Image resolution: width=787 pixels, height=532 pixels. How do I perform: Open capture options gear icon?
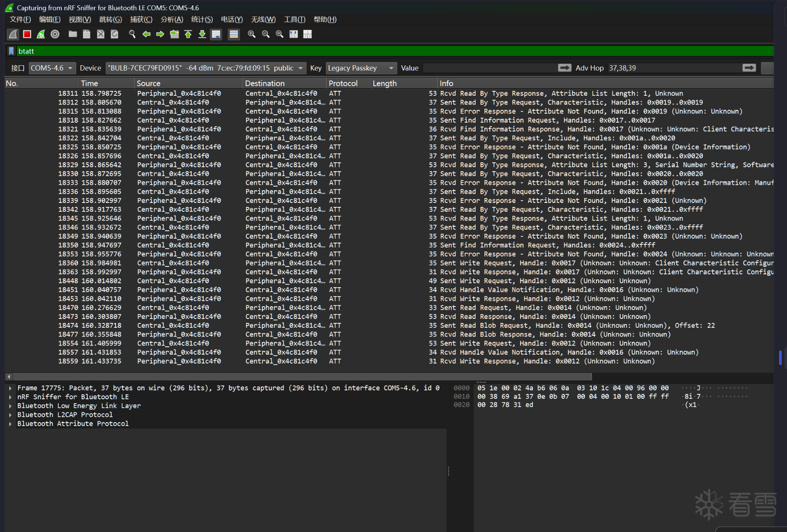(55, 34)
